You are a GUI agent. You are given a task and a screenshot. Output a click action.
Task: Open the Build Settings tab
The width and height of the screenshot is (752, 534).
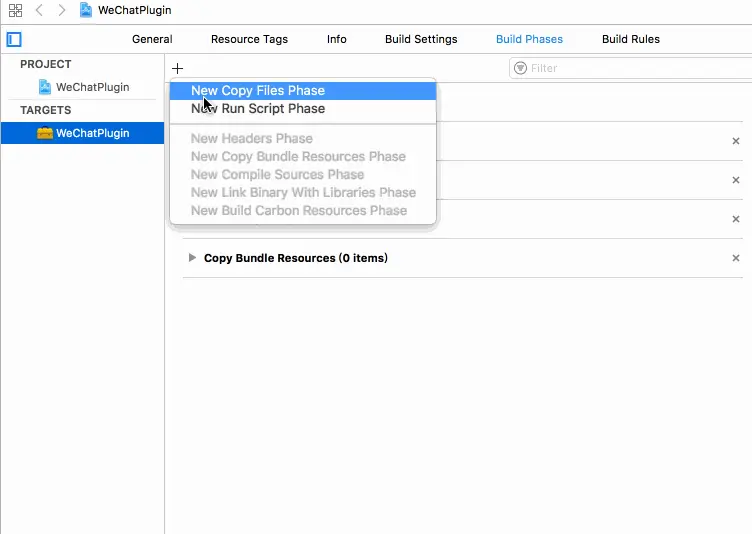tap(421, 39)
